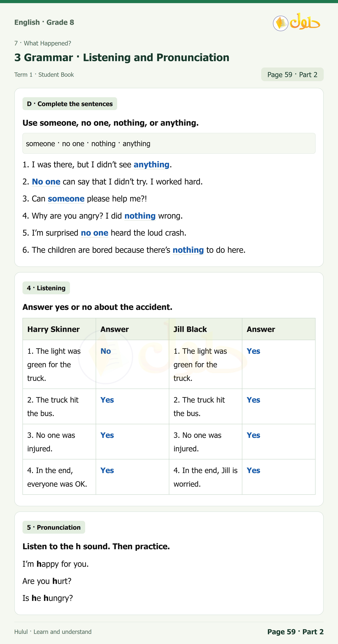Select the "4 · Listening" section label
The height and width of the screenshot is (644, 338).
[x=46, y=288]
